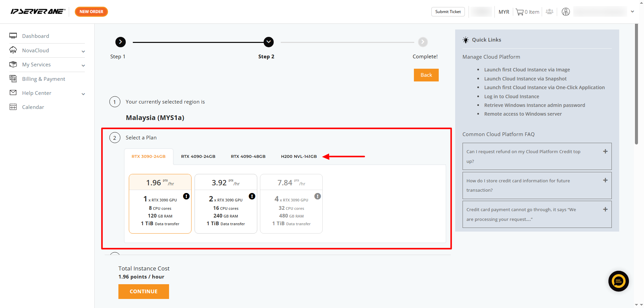The image size is (644, 308).
Task: Select the 7.84 pts/hr plan card
Action: 291,203
